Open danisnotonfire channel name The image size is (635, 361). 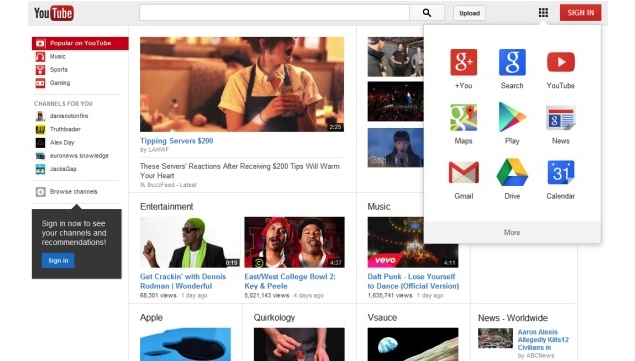tap(69, 116)
